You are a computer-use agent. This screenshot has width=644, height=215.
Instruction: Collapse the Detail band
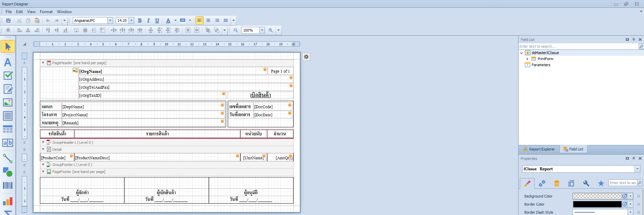tap(43, 149)
